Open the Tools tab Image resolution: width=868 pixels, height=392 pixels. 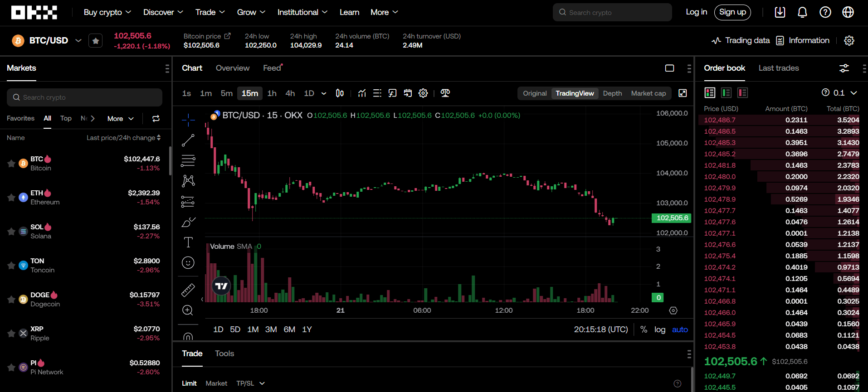pos(224,353)
